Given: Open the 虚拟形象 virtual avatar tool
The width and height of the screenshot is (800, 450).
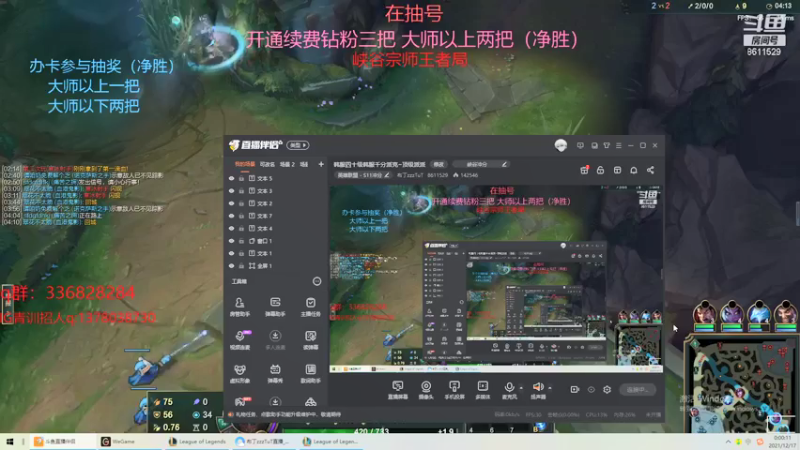Looking at the screenshot, I should click(240, 373).
